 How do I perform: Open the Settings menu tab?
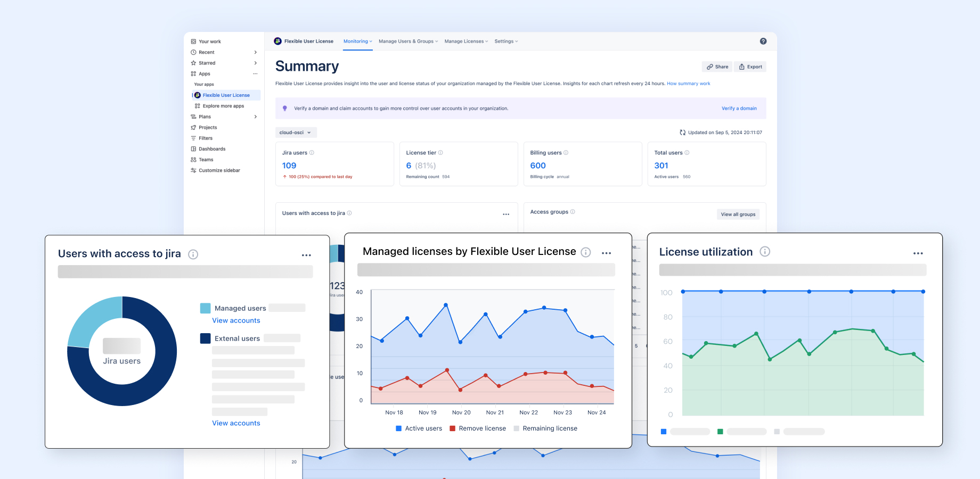coord(506,42)
